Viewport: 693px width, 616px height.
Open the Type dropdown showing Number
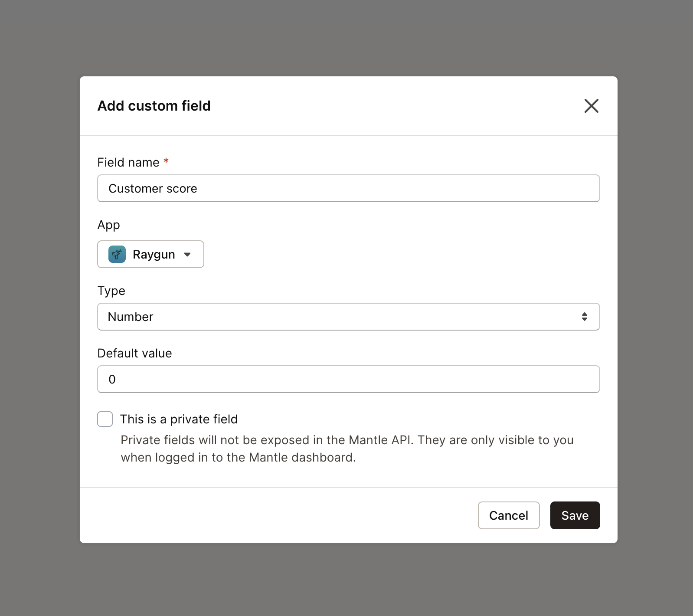click(348, 317)
